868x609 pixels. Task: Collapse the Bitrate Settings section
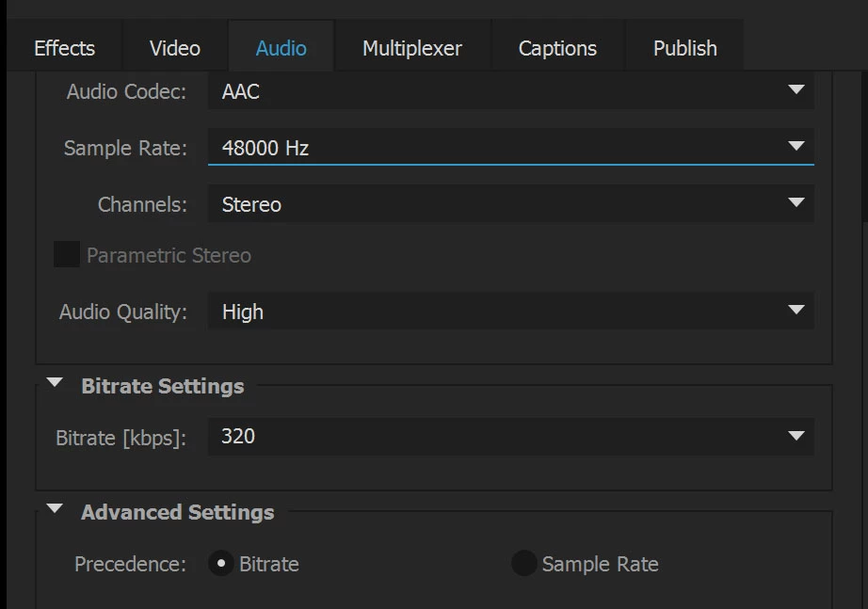(x=56, y=384)
